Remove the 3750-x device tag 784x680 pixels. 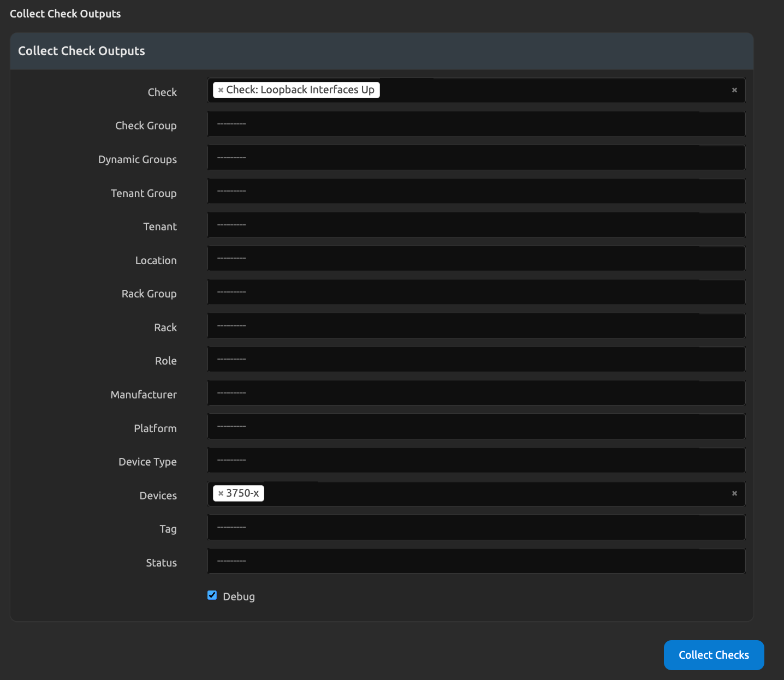click(x=221, y=493)
